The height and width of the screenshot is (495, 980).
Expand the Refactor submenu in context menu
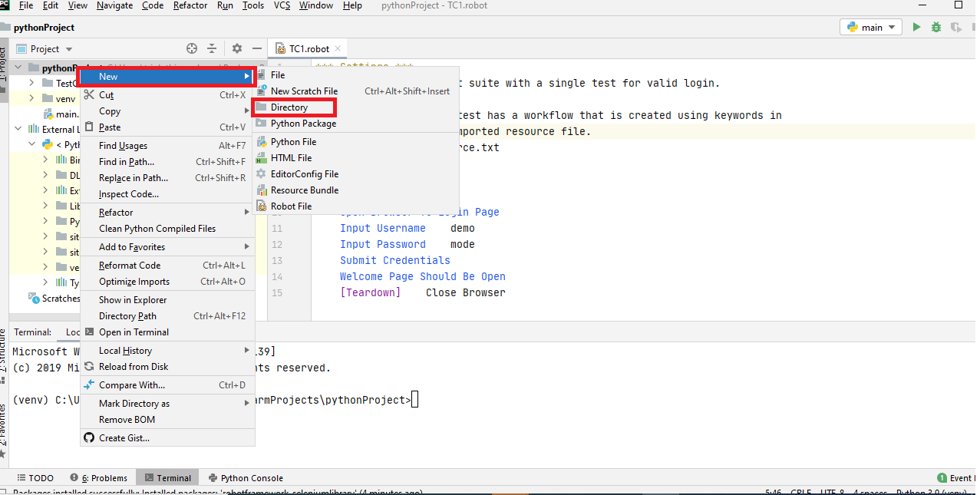click(166, 213)
